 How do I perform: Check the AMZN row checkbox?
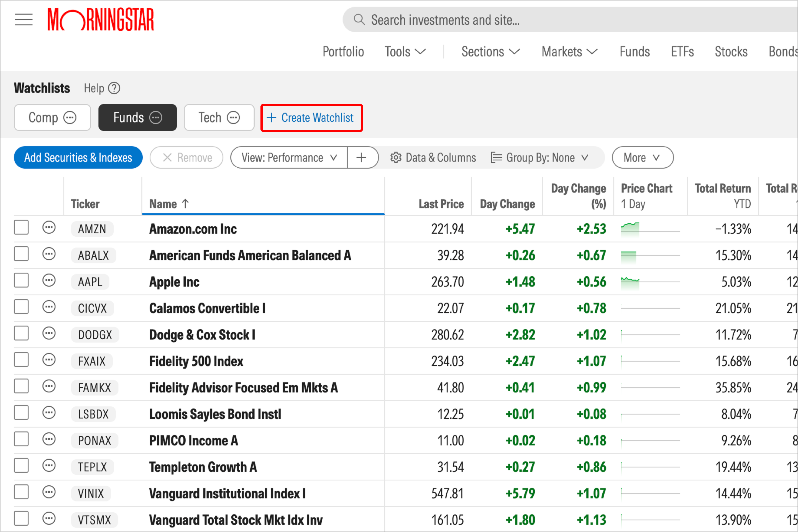(21, 228)
